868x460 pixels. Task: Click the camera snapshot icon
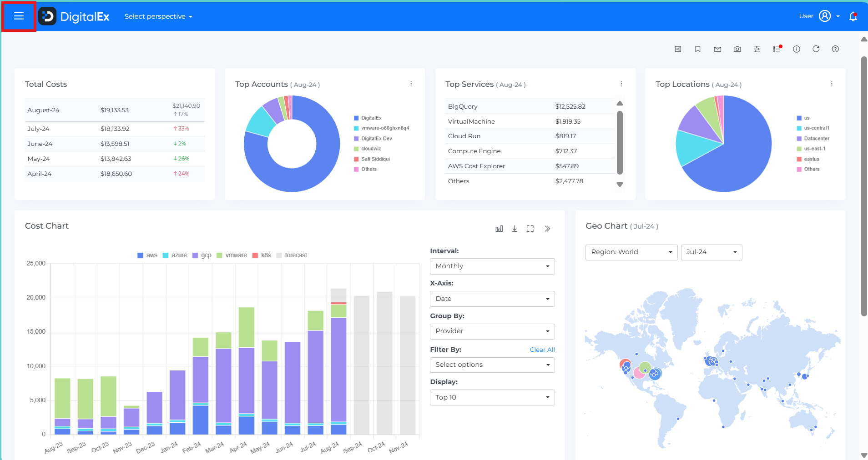[x=737, y=49]
